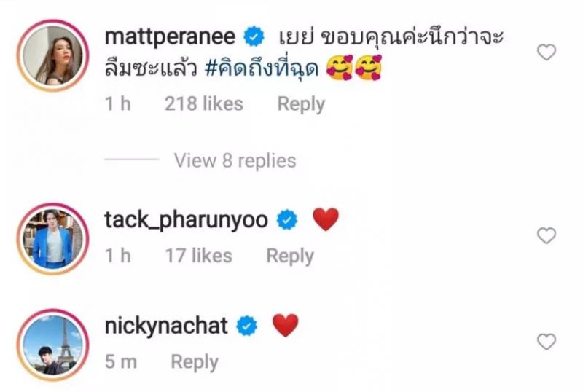Reply to mattperanee's comment
This screenshot has height=392, width=583.
(x=301, y=104)
